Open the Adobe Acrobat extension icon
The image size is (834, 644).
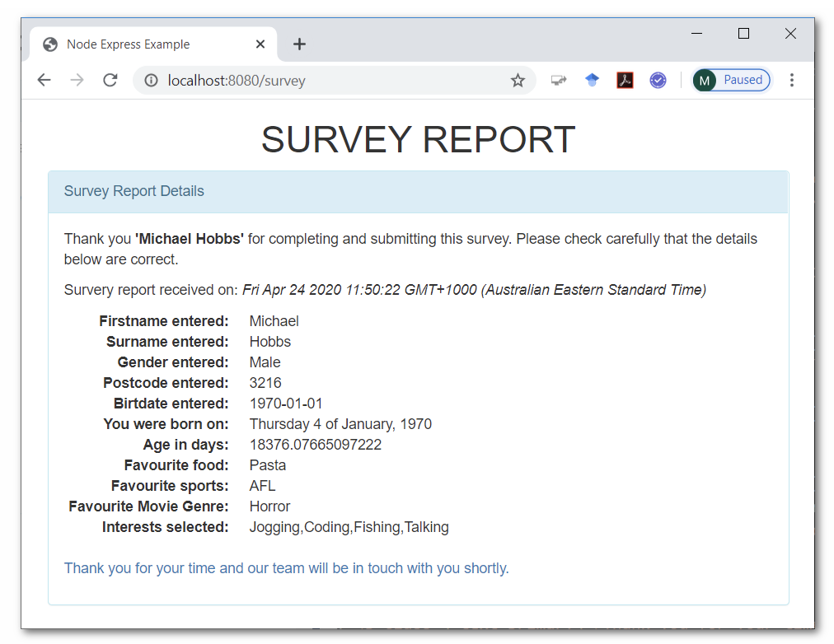(x=625, y=80)
